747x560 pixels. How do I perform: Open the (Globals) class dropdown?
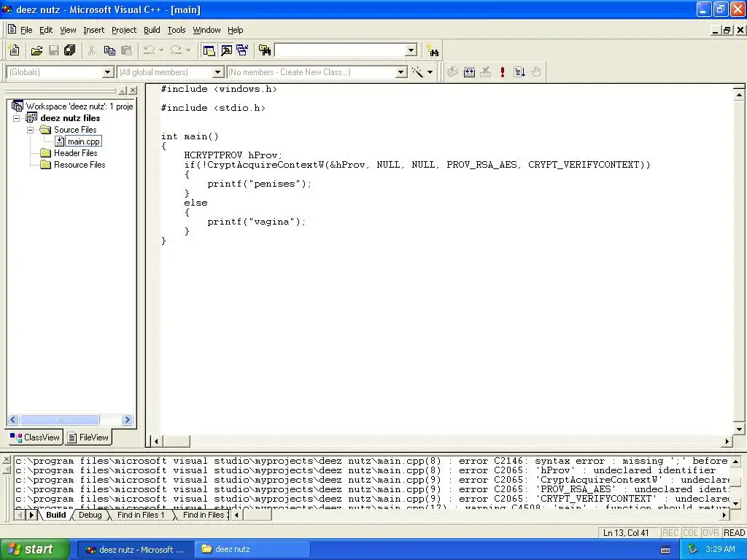(x=108, y=72)
